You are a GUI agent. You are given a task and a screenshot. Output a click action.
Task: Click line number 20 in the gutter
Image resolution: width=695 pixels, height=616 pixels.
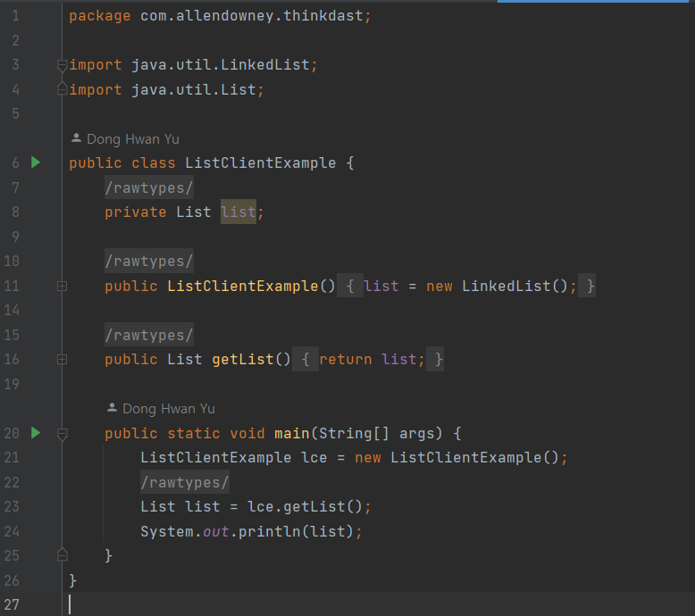pos(12,433)
